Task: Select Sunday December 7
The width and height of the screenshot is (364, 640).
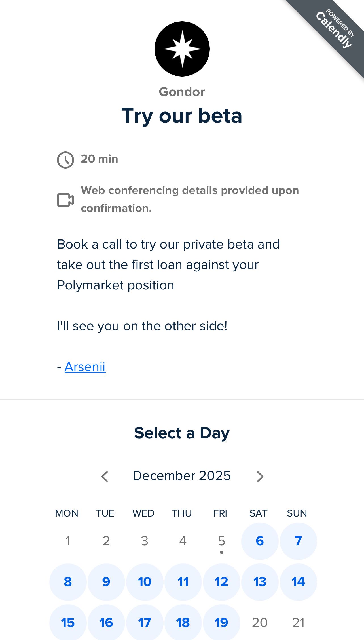Action: point(298,541)
